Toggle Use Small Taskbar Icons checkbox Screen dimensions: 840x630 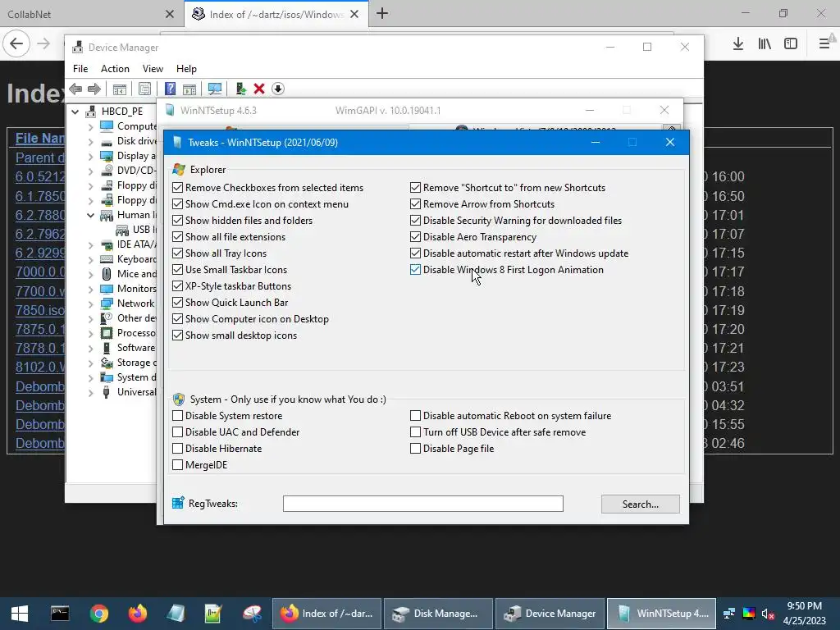point(178,269)
